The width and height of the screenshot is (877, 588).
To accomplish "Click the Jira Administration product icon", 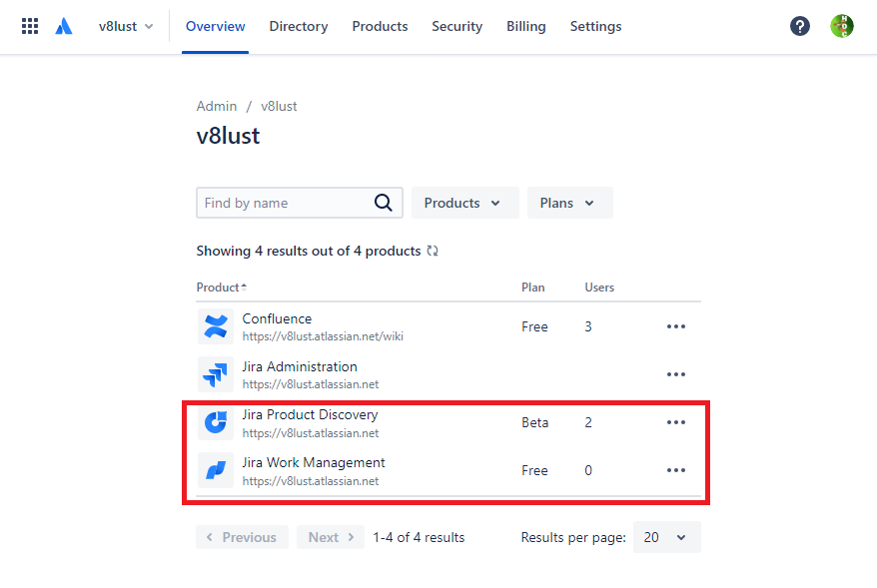I will 216,374.
